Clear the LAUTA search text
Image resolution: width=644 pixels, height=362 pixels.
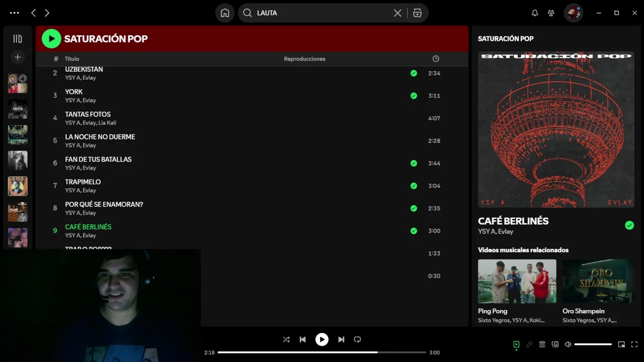tap(397, 13)
